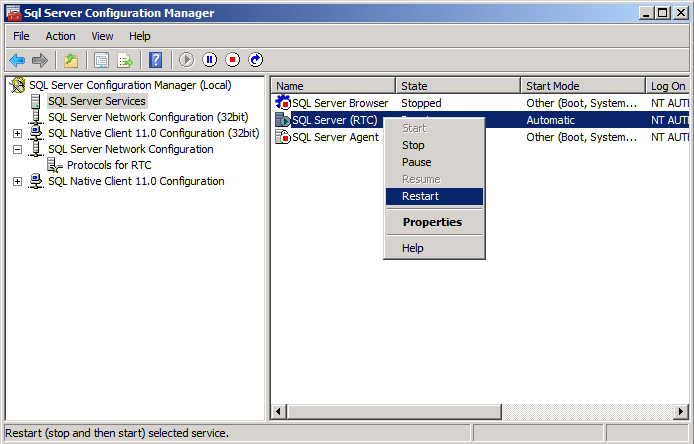Select SQL Server Services in the tree

coord(97,101)
